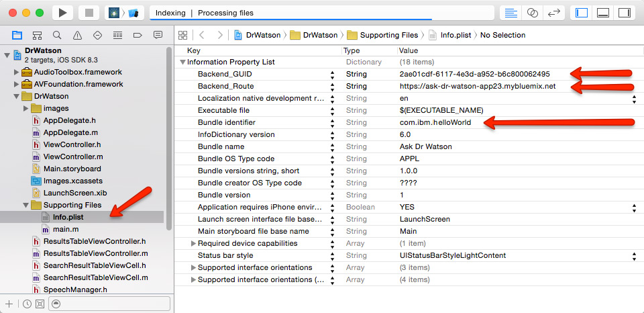Run the project with the Play button
Screen dimensions: 644x313
63,13
